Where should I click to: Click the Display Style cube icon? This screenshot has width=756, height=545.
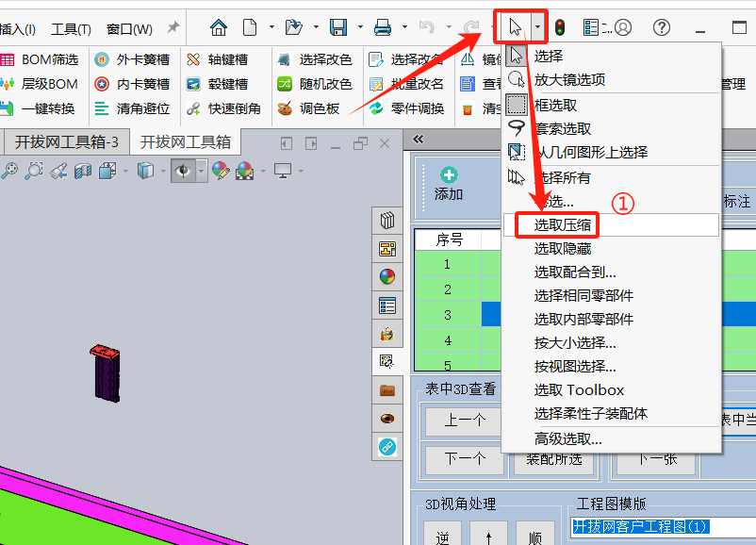click(145, 171)
